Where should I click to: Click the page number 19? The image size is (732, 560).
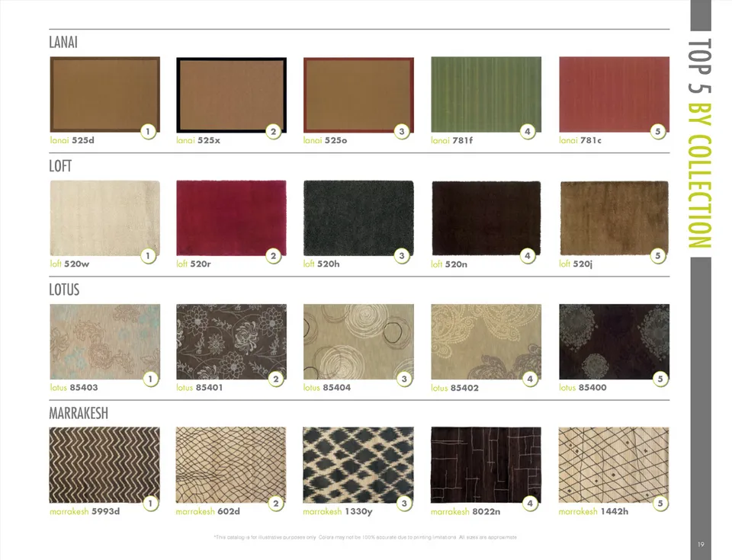pyautogui.click(x=701, y=544)
